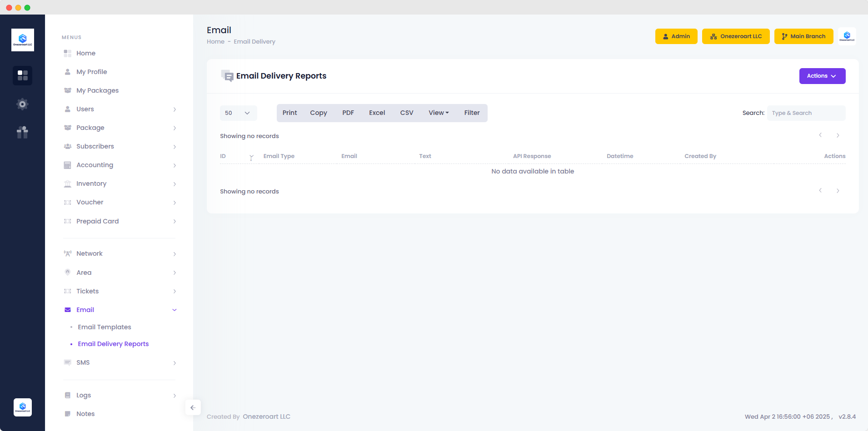Click the My Packages box icon
Screen dimensions: 868x431
point(68,90)
